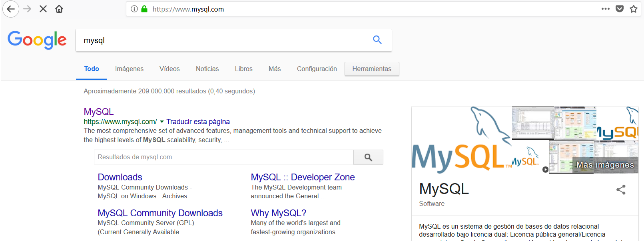Search within mysql.com using the magnifier button
Image resolution: width=644 pixels, height=241 pixels.
368,157
